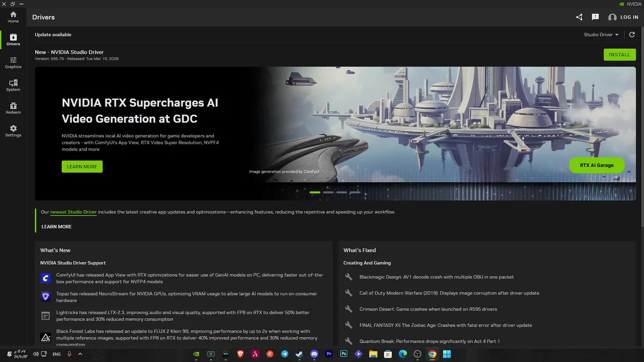
Task: Open Graphics settings in sidebar
Action: point(13,62)
